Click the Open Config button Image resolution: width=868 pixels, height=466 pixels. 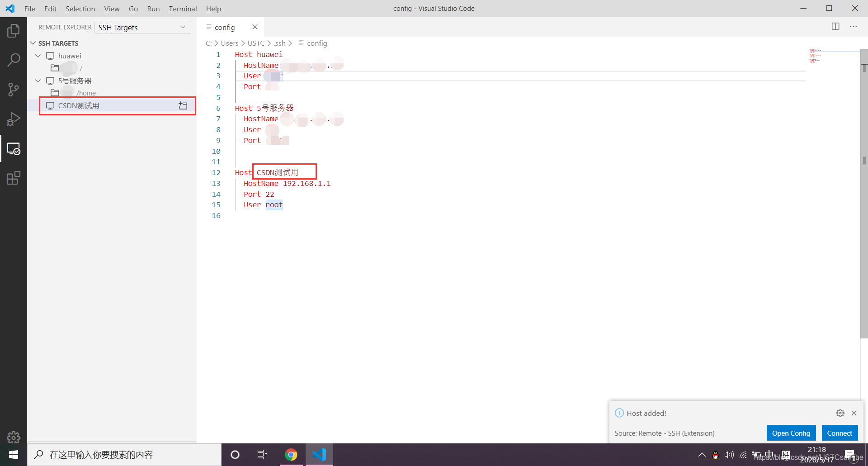click(x=791, y=433)
